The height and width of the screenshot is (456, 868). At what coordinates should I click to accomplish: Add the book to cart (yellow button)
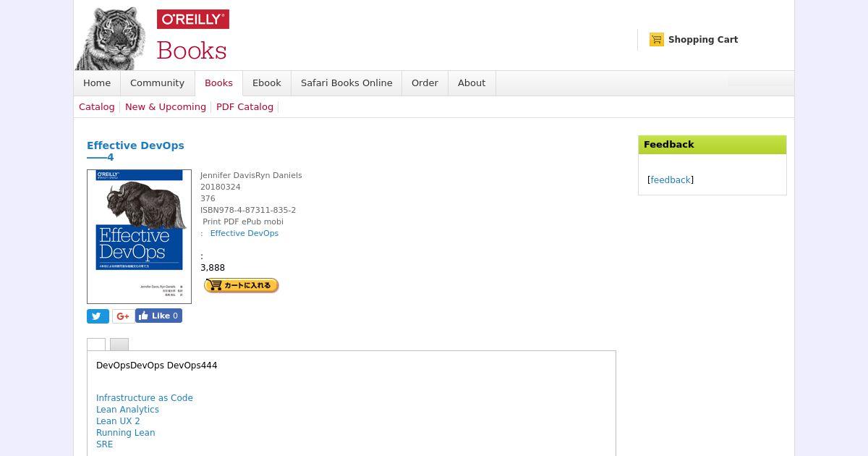(x=242, y=285)
